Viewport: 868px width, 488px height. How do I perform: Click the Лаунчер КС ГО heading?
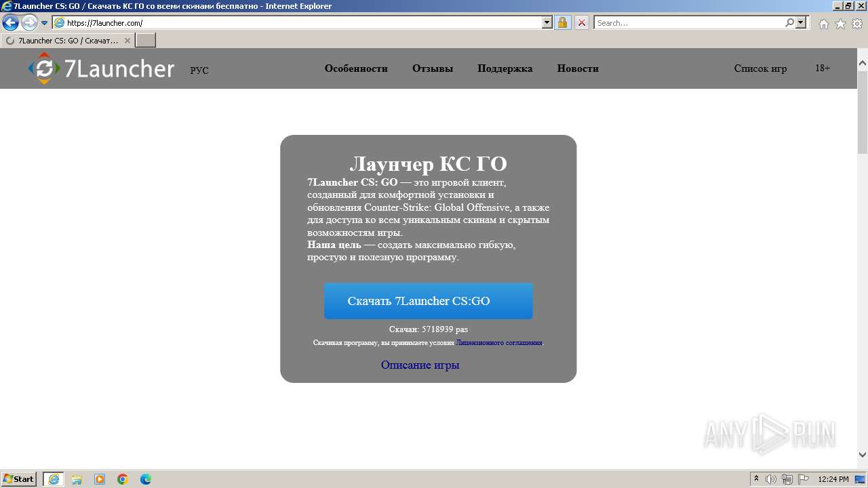pyautogui.click(x=428, y=164)
